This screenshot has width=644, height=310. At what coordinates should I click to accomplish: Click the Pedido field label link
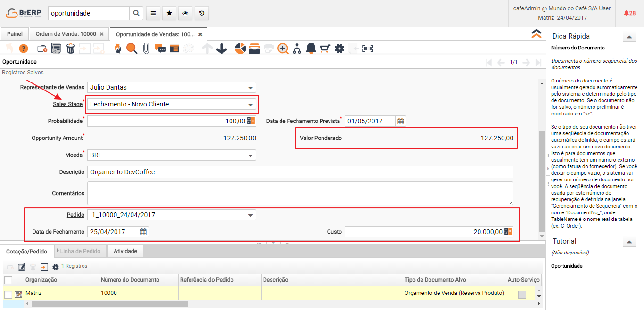75,215
